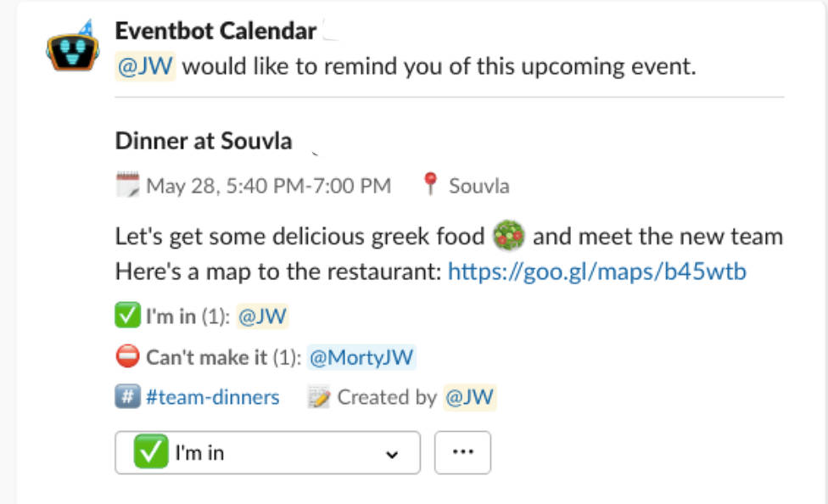Screen dimensions: 828x504
Task: Click the @JW mention after Created by
Action: 469,397
